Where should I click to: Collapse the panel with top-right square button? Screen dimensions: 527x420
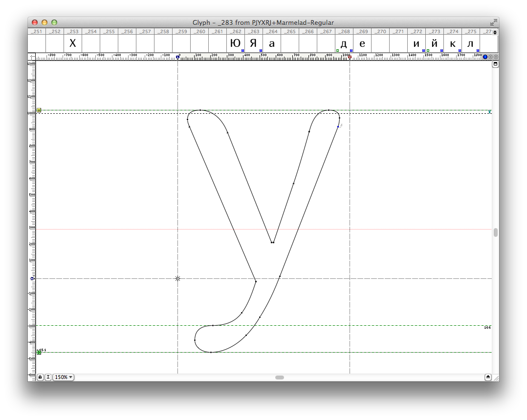point(495,64)
